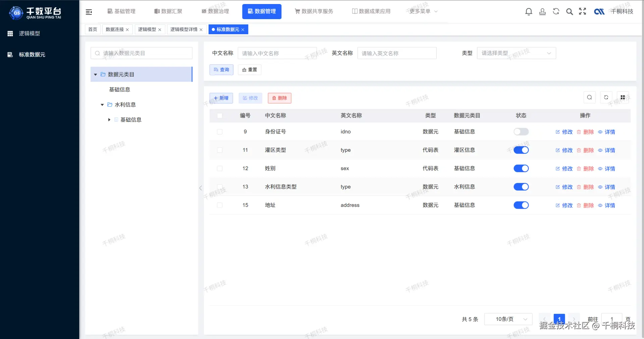Screen dimensions: 644x339
Task: Select all rows with header checkbox
Action: click(220, 116)
